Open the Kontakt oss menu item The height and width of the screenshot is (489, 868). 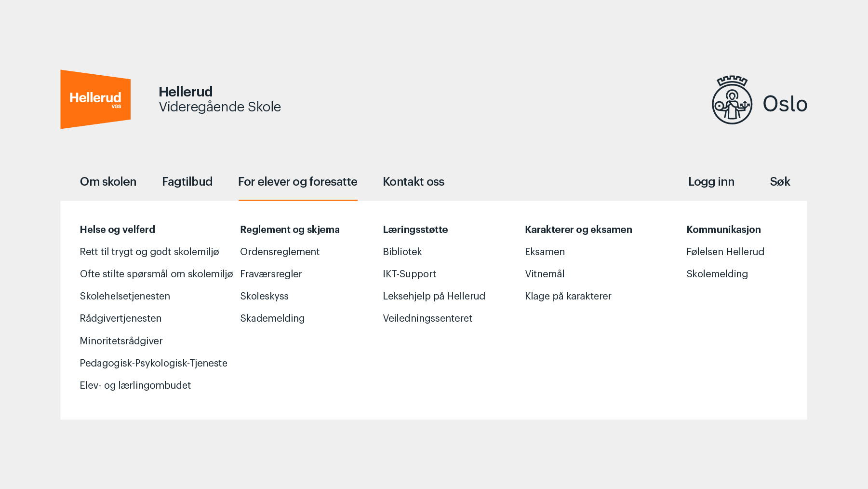[x=414, y=182]
